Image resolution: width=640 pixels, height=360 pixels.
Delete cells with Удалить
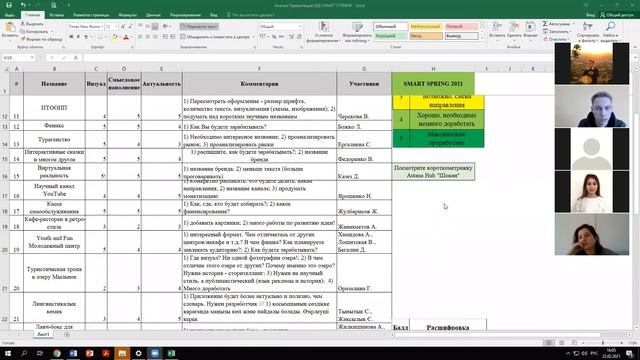pyautogui.click(x=514, y=30)
